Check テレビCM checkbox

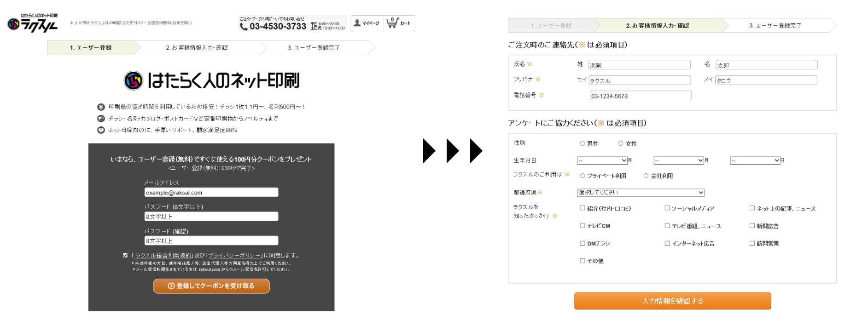[583, 226]
